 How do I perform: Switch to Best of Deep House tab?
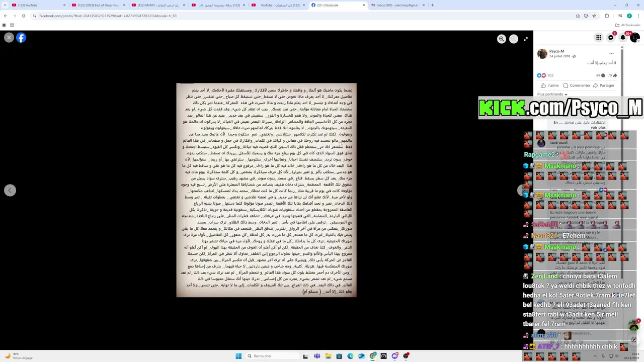pyautogui.click(x=99, y=5)
